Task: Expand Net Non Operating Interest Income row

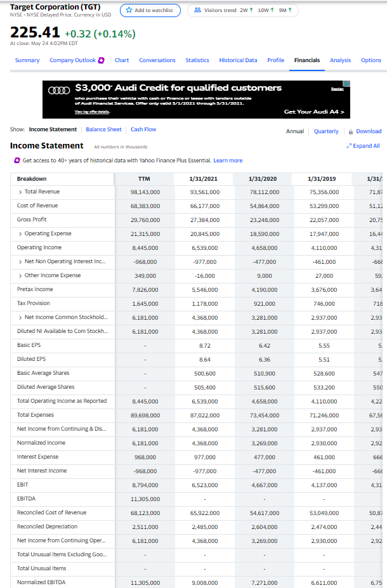Action: point(20,262)
